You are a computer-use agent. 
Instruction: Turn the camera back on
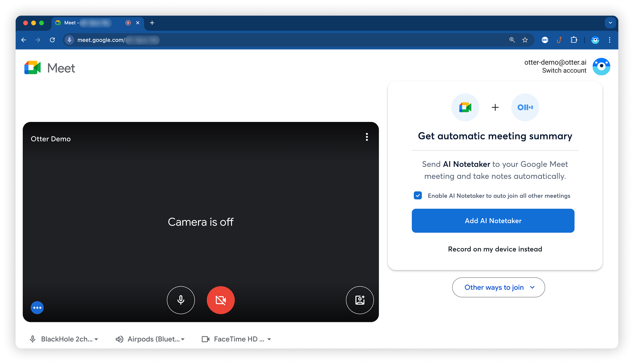point(221,300)
